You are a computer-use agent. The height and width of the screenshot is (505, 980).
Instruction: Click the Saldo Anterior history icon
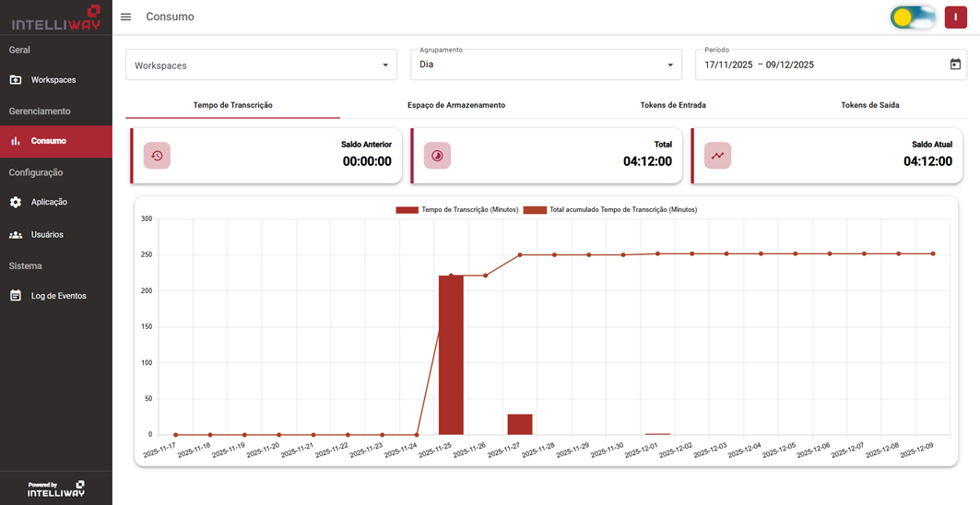(x=157, y=156)
